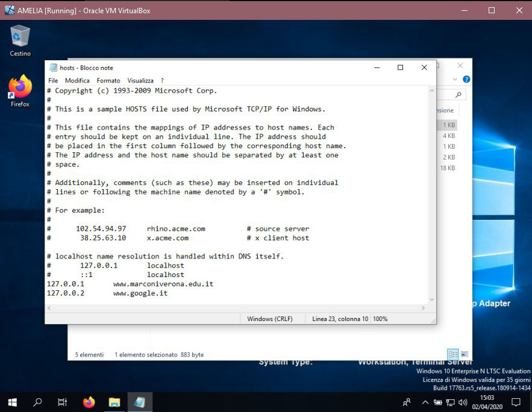Open Explorer help question mark icon
Screen dimensions: 532x412
pyautogui.click(x=466, y=80)
